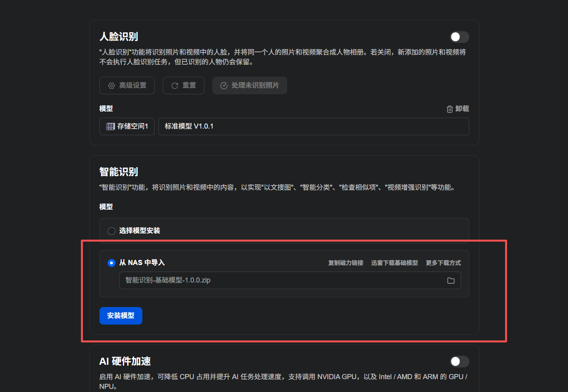Viewport: 568px width, 392px height.
Task: Click the folder browse icon in file field
Action: (x=451, y=281)
